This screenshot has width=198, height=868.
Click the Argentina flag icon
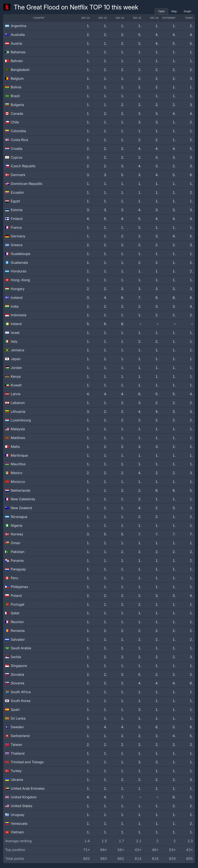(7, 26)
